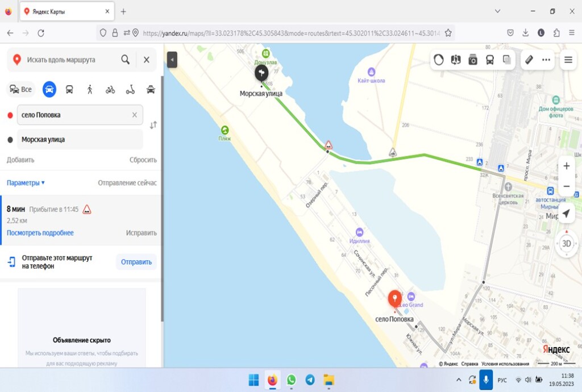Activate the ruler distance tool
The image size is (582, 392).
529,60
